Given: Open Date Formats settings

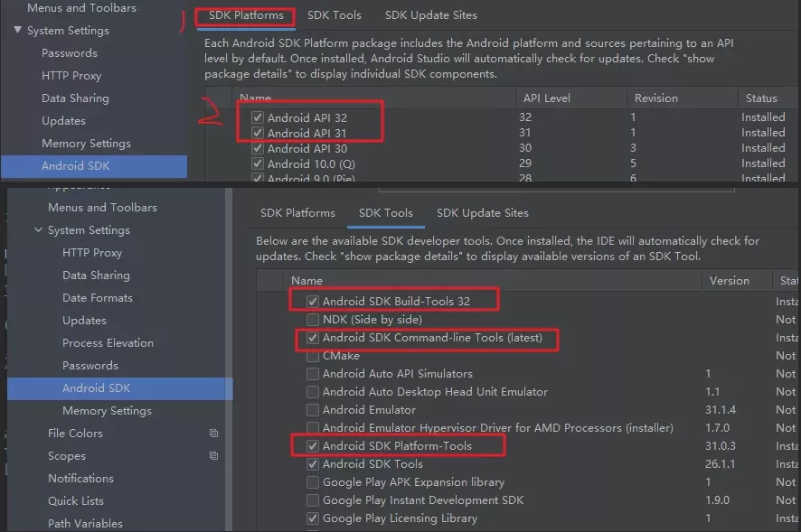Looking at the screenshot, I should [x=97, y=298].
